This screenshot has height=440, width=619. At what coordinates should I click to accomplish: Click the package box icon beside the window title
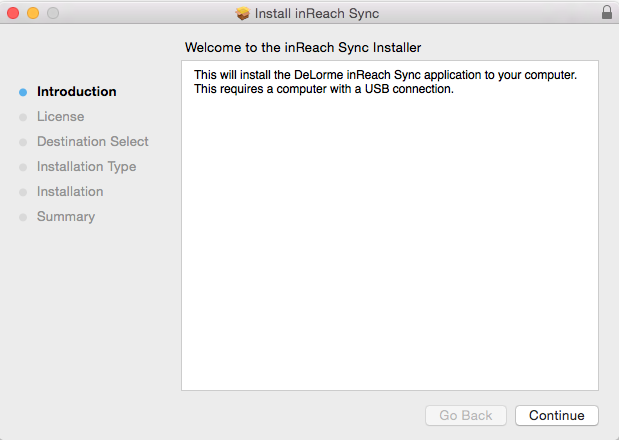243,13
